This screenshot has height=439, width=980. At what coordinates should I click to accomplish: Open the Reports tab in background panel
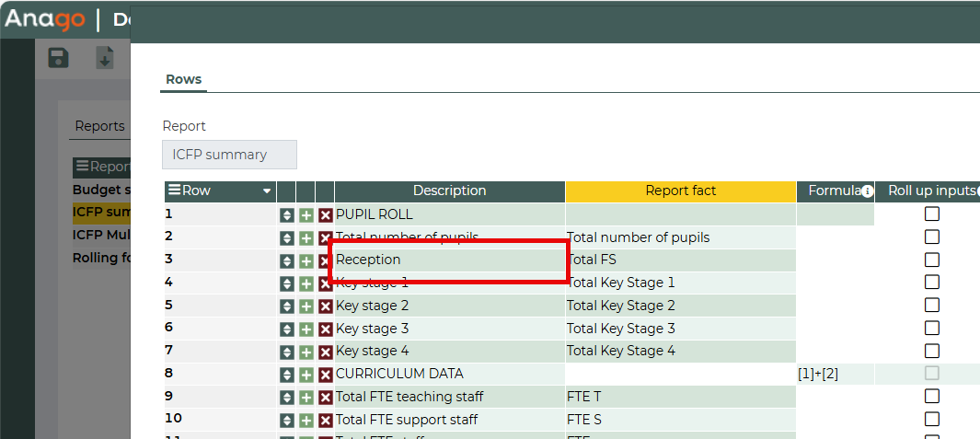(x=99, y=126)
